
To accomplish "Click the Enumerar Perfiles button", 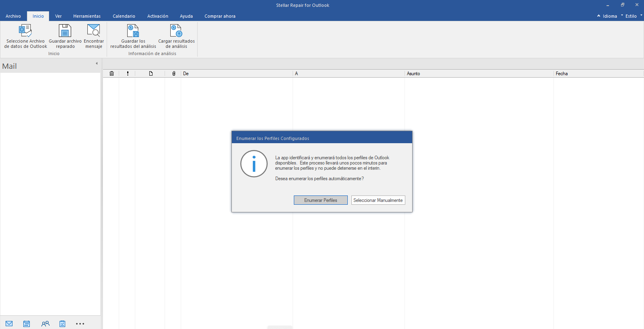I will (321, 200).
